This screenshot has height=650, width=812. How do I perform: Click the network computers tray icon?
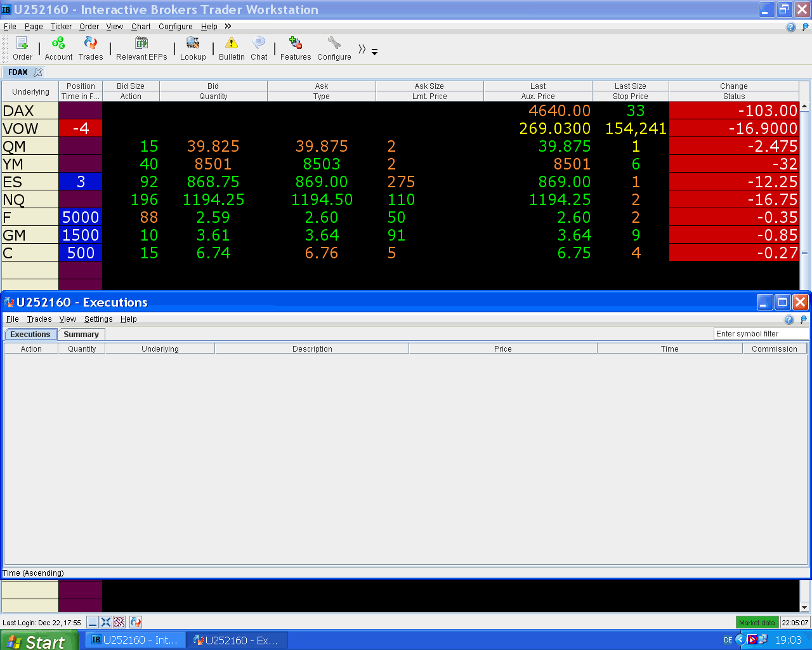pos(763,640)
